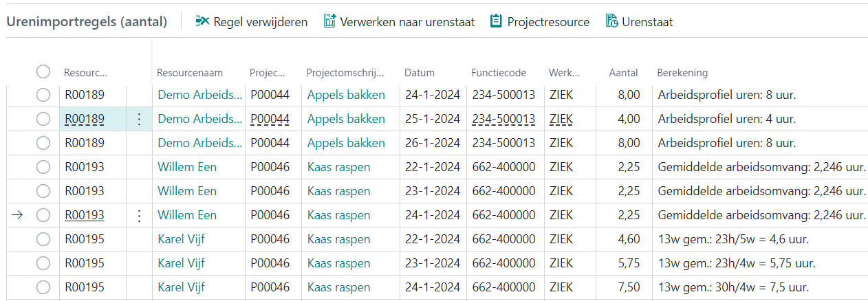The height and width of the screenshot is (301, 868).
Task: Click the R00193 resource number in the arrow-marked row
Action: 85,216
